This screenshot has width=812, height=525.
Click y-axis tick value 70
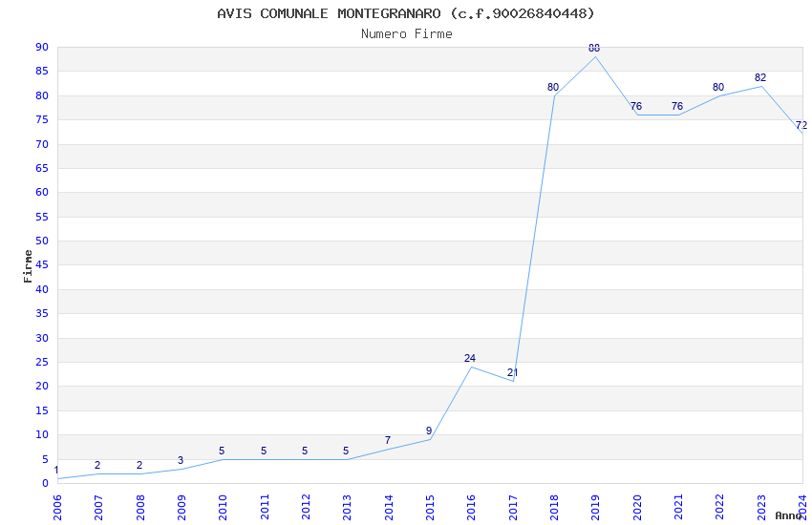tap(42, 144)
